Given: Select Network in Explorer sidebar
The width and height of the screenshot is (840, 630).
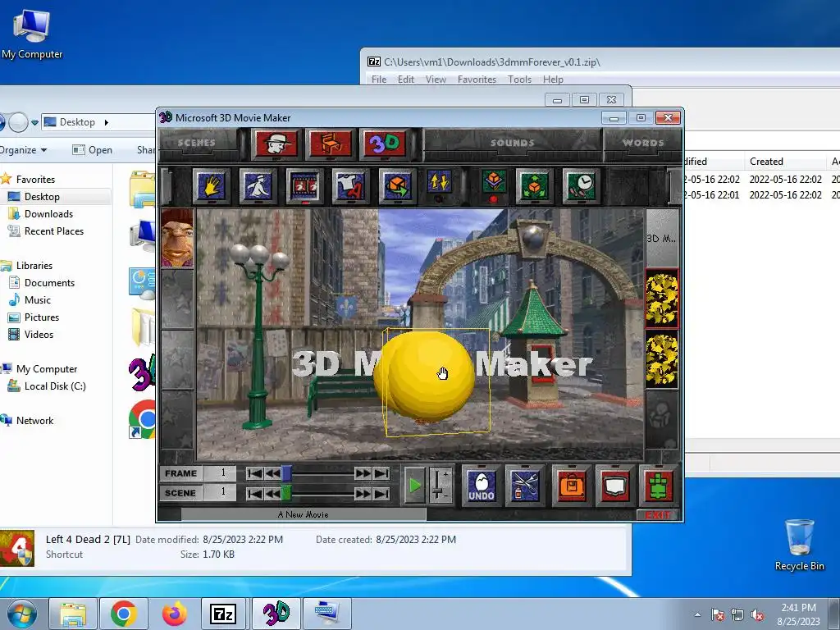Looking at the screenshot, I should coord(34,421).
